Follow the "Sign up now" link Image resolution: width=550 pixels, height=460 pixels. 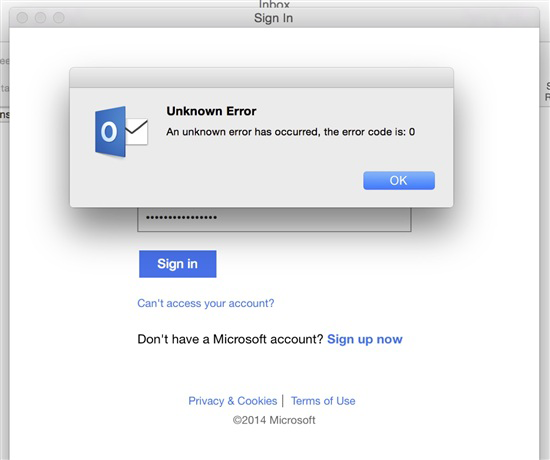point(365,339)
